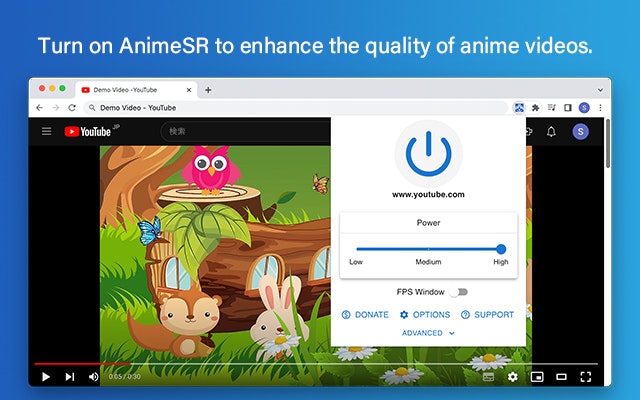This screenshot has height=400, width=640.
Task: Open a new browser tab
Action: [208, 90]
